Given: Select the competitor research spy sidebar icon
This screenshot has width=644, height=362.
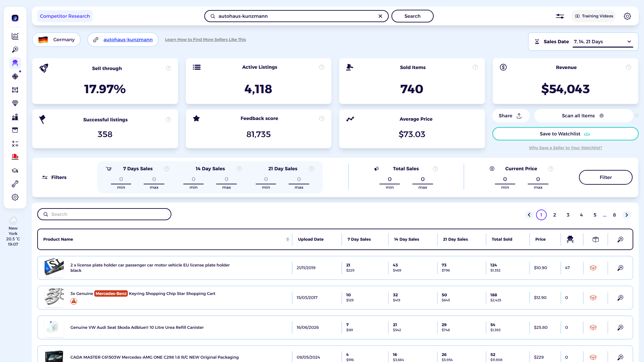Looking at the screenshot, I should 15,63.
